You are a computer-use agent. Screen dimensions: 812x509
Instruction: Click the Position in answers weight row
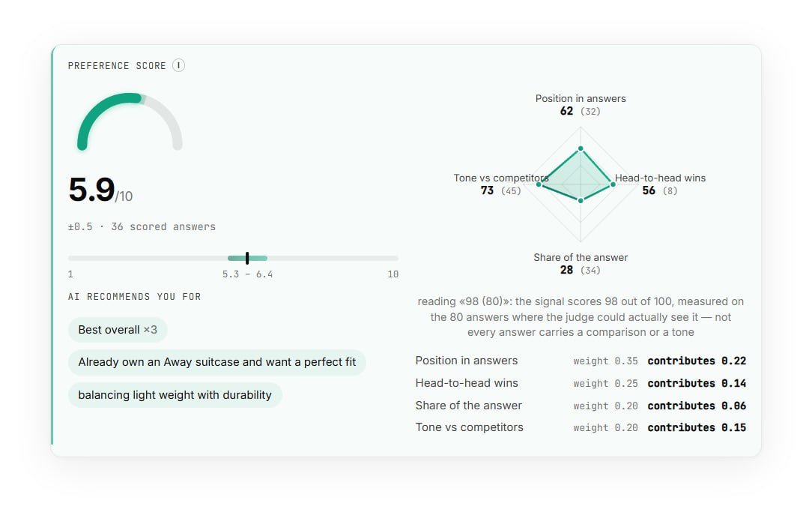[581, 361]
